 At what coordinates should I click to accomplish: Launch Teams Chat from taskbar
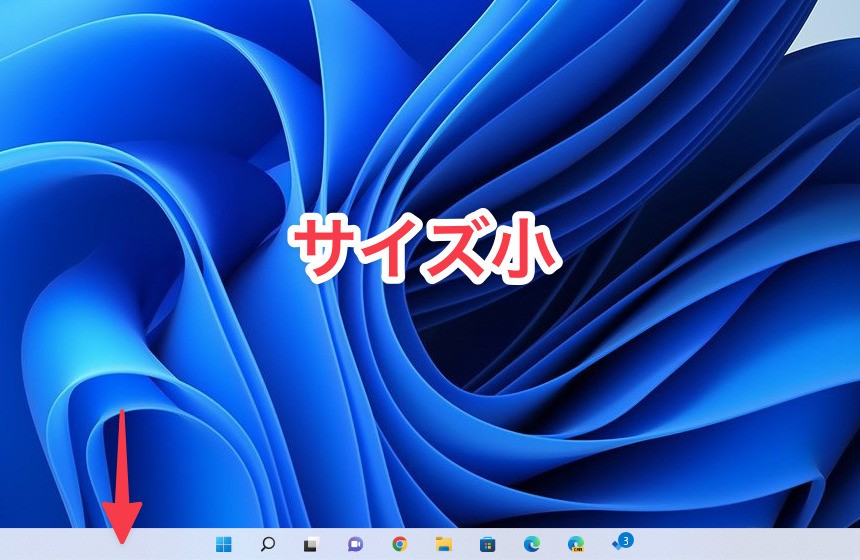(x=355, y=544)
